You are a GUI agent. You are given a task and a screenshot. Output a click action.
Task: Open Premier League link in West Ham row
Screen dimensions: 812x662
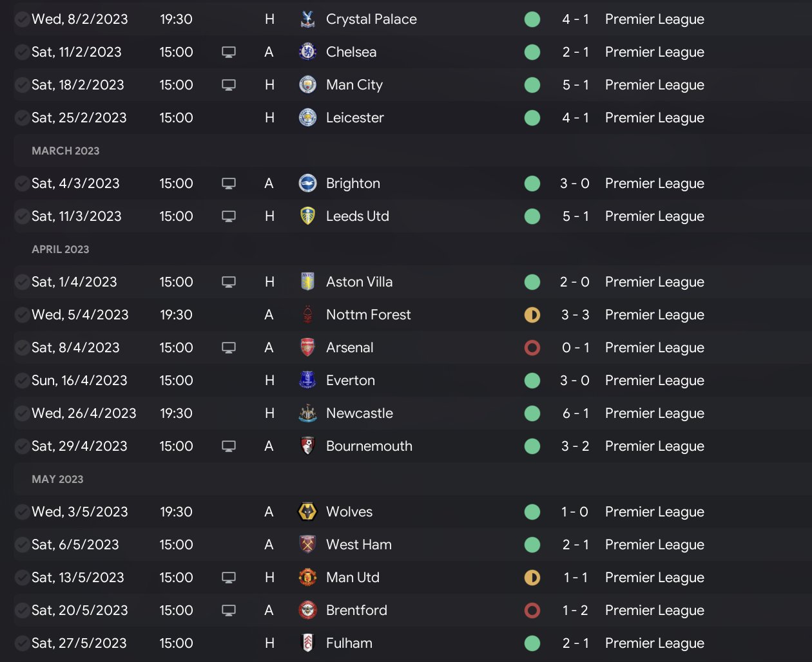tap(654, 545)
